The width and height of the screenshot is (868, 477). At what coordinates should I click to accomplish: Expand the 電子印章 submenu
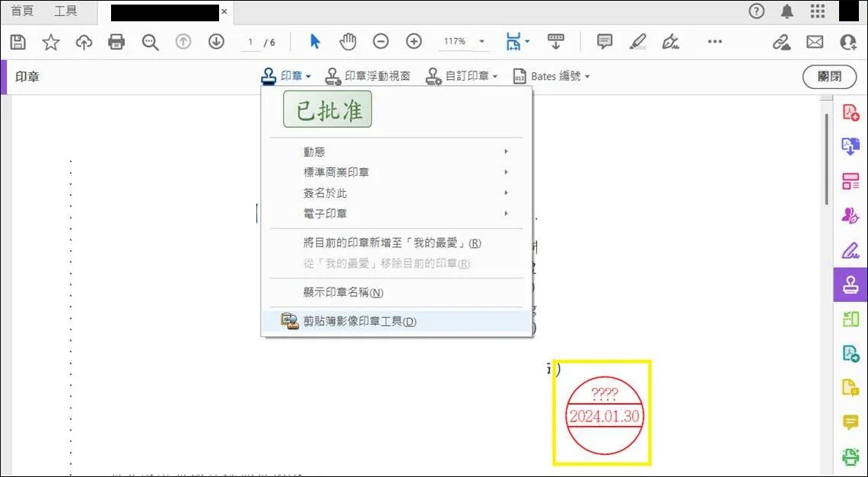pyautogui.click(x=396, y=214)
